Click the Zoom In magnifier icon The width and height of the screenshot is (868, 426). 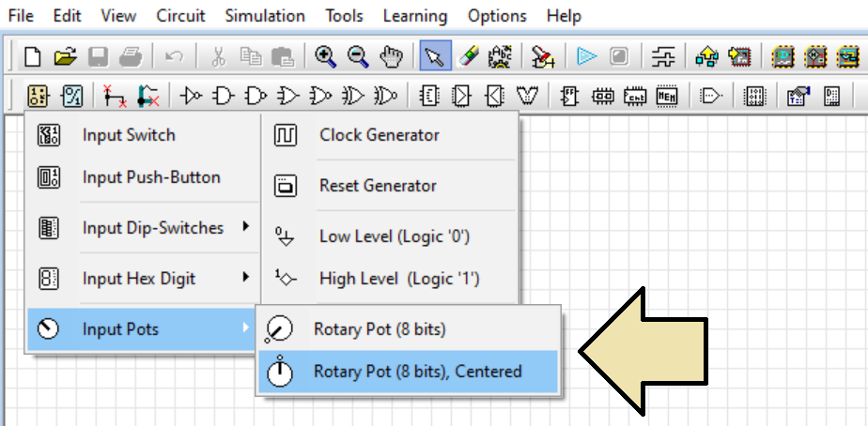coord(325,56)
